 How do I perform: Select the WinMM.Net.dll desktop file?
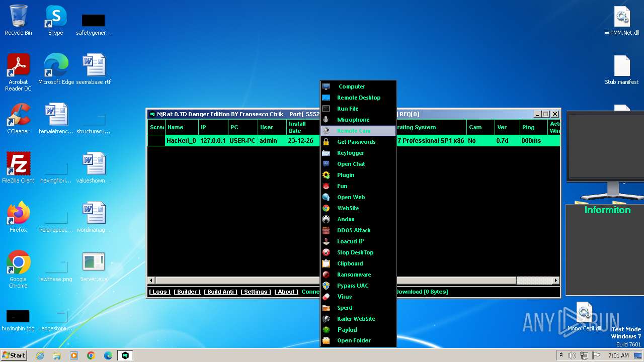click(x=622, y=20)
